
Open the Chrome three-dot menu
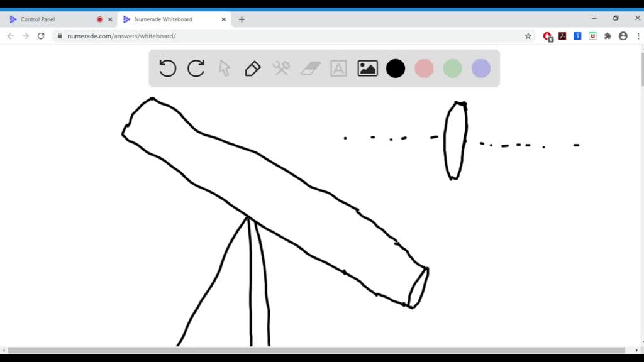coord(638,36)
